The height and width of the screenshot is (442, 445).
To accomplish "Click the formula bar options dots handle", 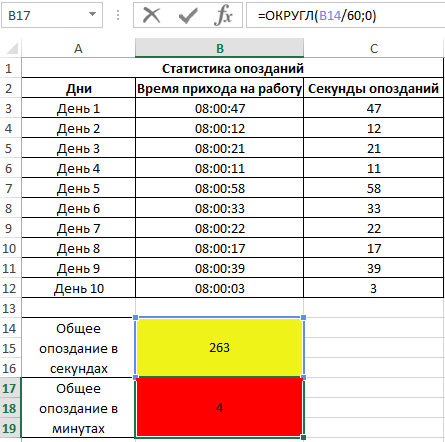I will 118,15.
